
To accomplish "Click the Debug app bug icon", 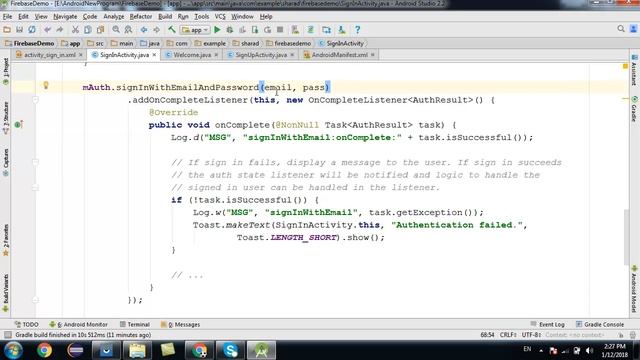I will 230,29.
